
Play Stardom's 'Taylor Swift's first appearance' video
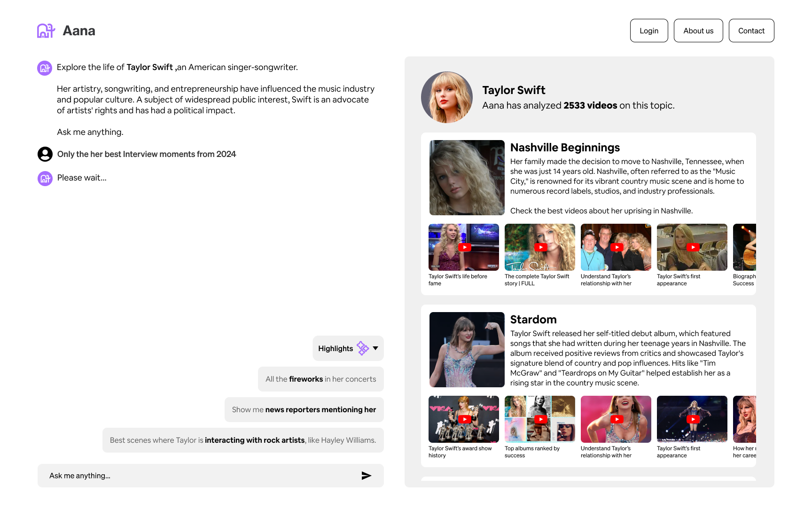tap(692, 419)
